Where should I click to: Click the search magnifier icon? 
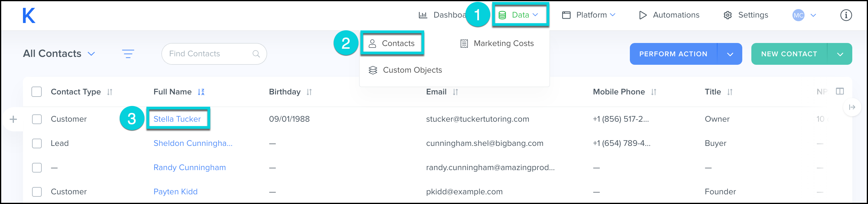point(256,54)
